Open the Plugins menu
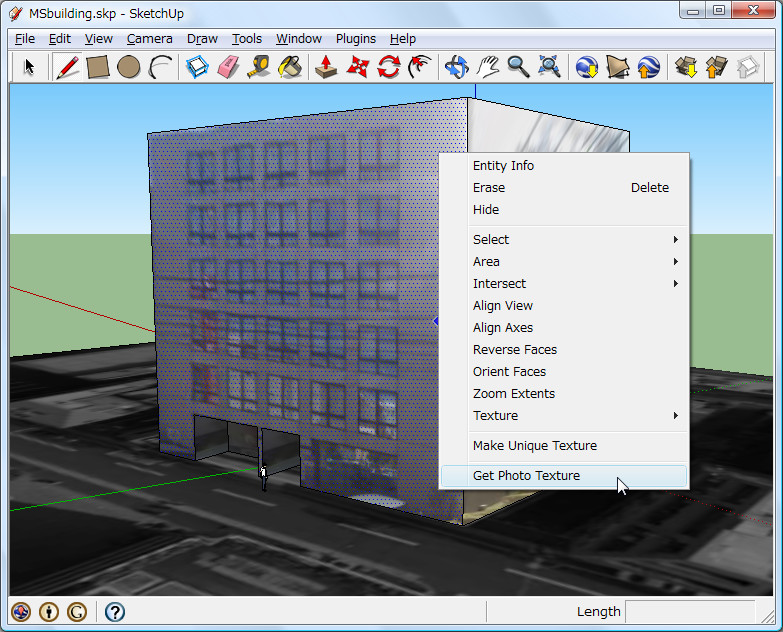This screenshot has height=632, width=783. click(356, 38)
